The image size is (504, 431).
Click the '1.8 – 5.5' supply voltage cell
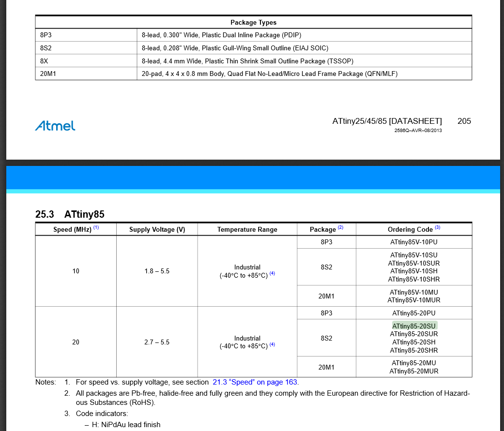(157, 271)
